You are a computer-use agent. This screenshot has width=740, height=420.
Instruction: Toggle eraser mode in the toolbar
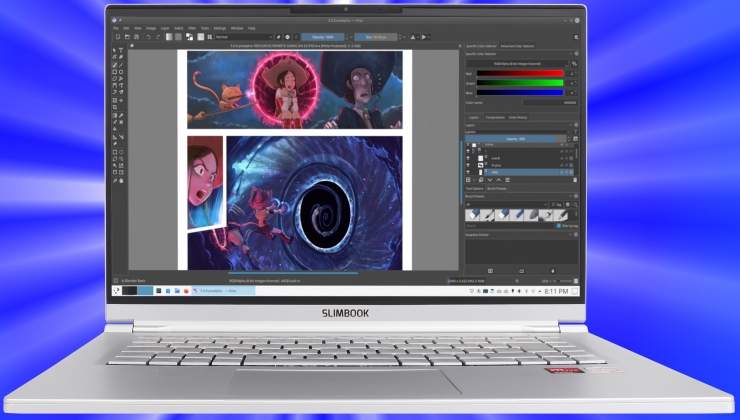tap(278, 37)
